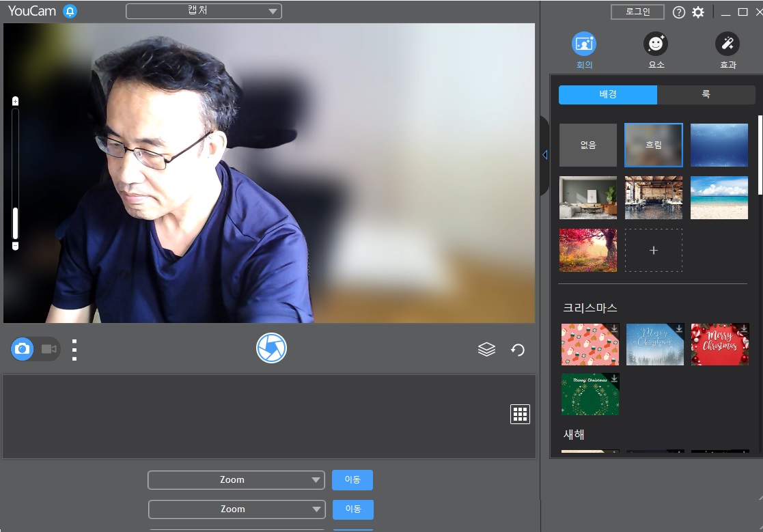Pick the industrial cafe background thumbnail
This screenshot has width=763, height=532.
(x=654, y=197)
